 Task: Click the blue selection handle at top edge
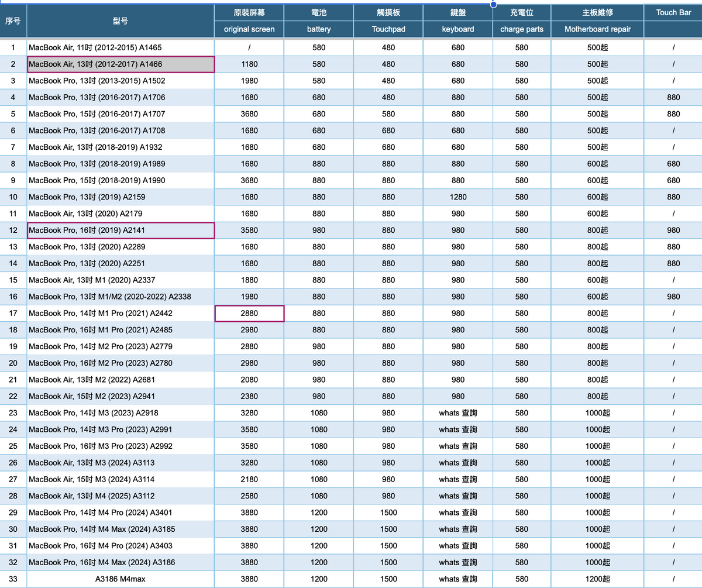click(x=494, y=4)
